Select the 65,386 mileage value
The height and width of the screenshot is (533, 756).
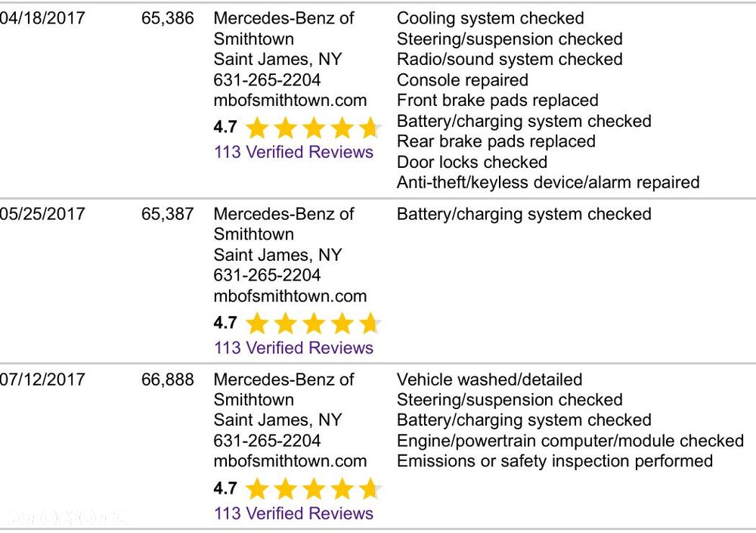pyautogui.click(x=167, y=18)
